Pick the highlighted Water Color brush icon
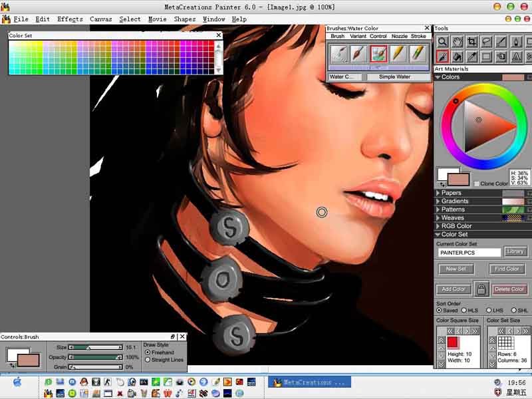Image resolution: width=532 pixels, height=399 pixels. point(378,54)
